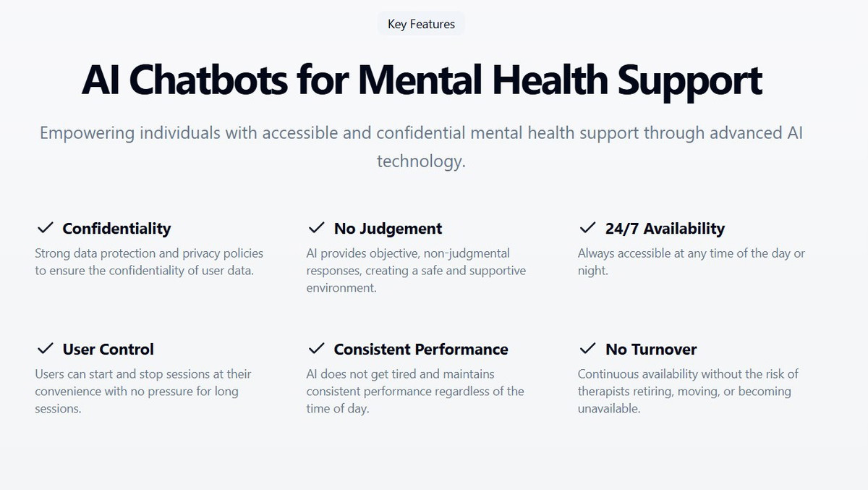Click the data protection and privacy policies description
The width and height of the screenshot is (868, 490).
pyautogui.click(x=149, y=262)
